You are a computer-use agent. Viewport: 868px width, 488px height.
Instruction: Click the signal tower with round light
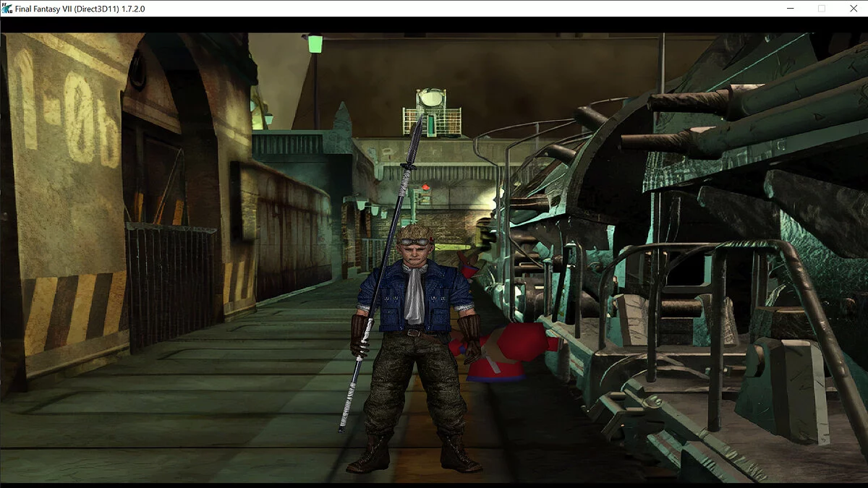(432, 112)
